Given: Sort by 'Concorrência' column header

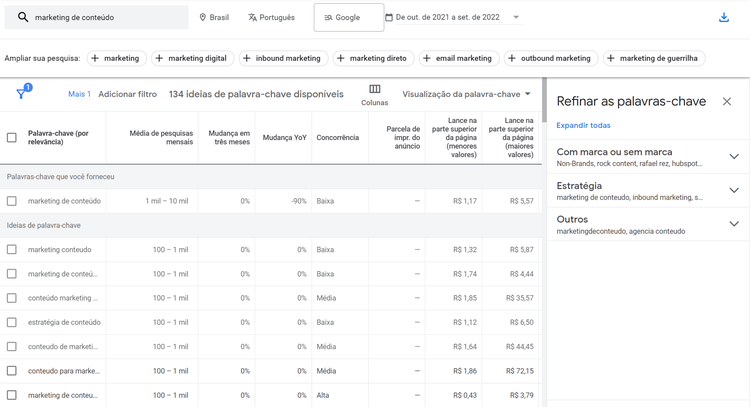Looking at the screenshot, I should [337, 138].
